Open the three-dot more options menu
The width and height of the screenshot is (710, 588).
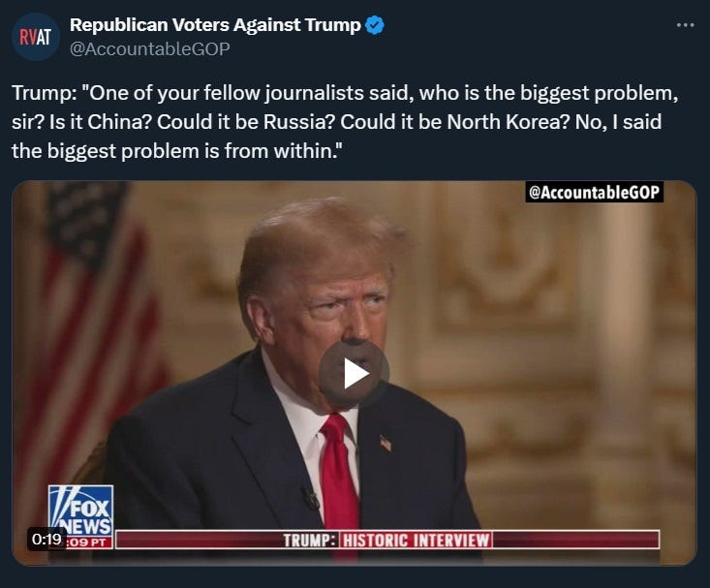(685, 25)
